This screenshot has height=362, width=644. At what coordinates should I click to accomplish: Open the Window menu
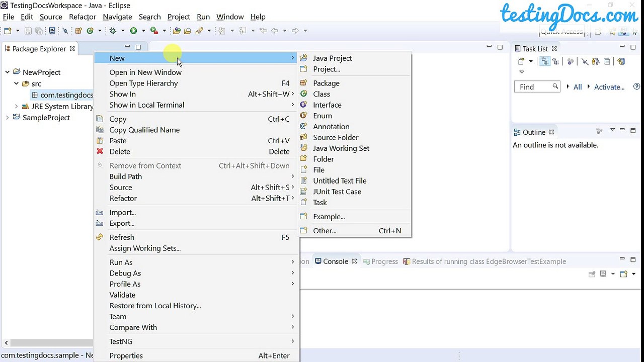click(230, 17)
